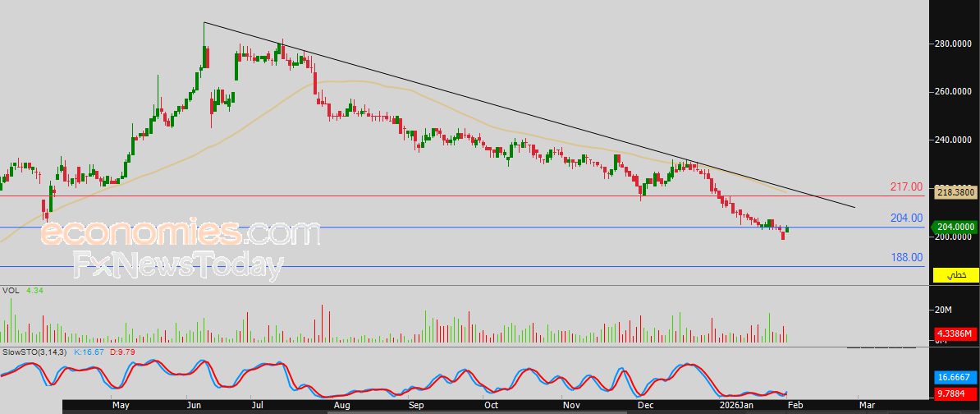Screen dimensions: 980x414
Task: Click the blue 16.6667 stochastic K tag
Action: [x=954, y=377]
